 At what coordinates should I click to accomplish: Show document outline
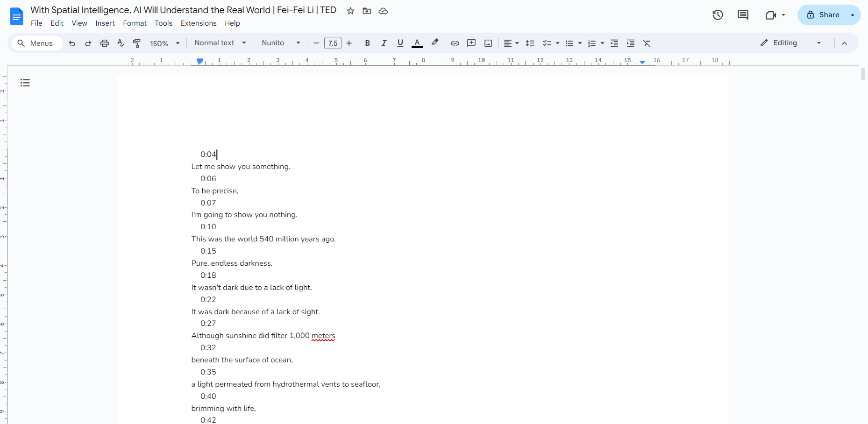click(x=25, y=83)
